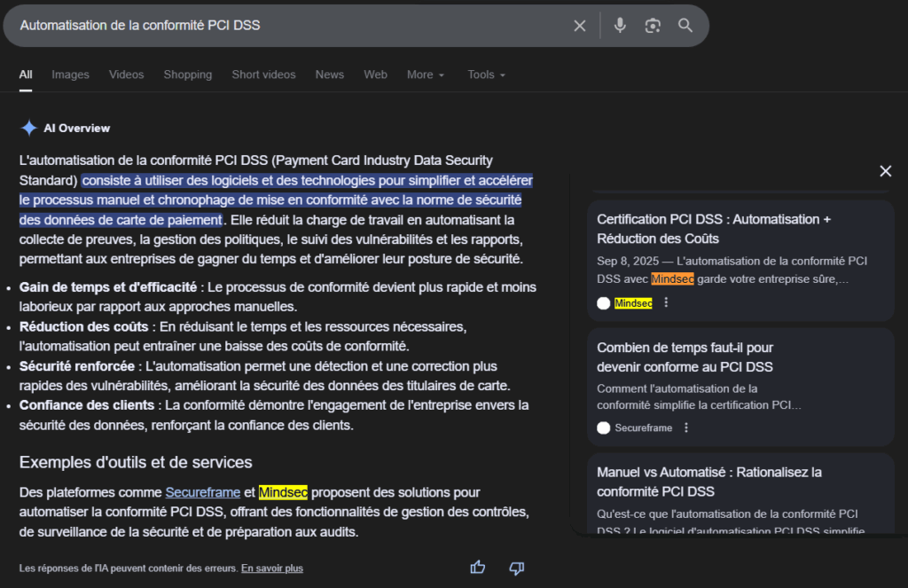Close the AI Overview sources panel
The image size is (908, 588).
tap(885, 170)
